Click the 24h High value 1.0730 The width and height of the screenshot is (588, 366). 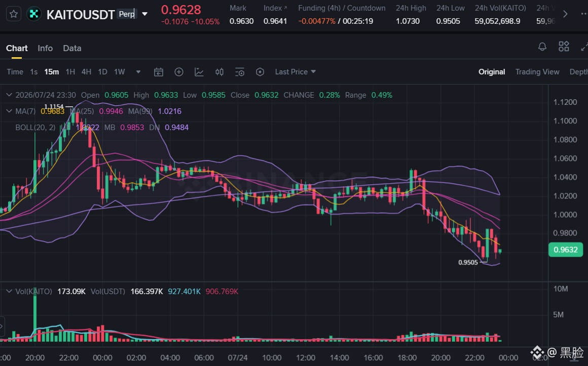408,21
